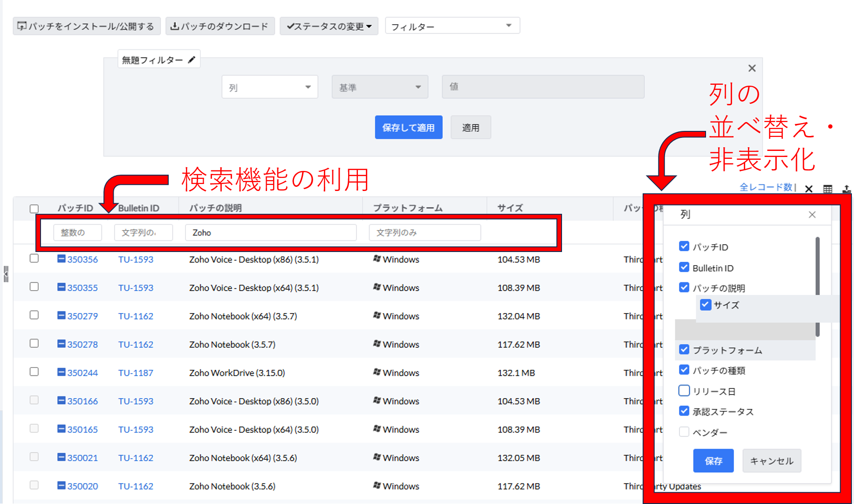Open the column chooser table icon
This screenshot has height=504, width=864.
(828, 189)
